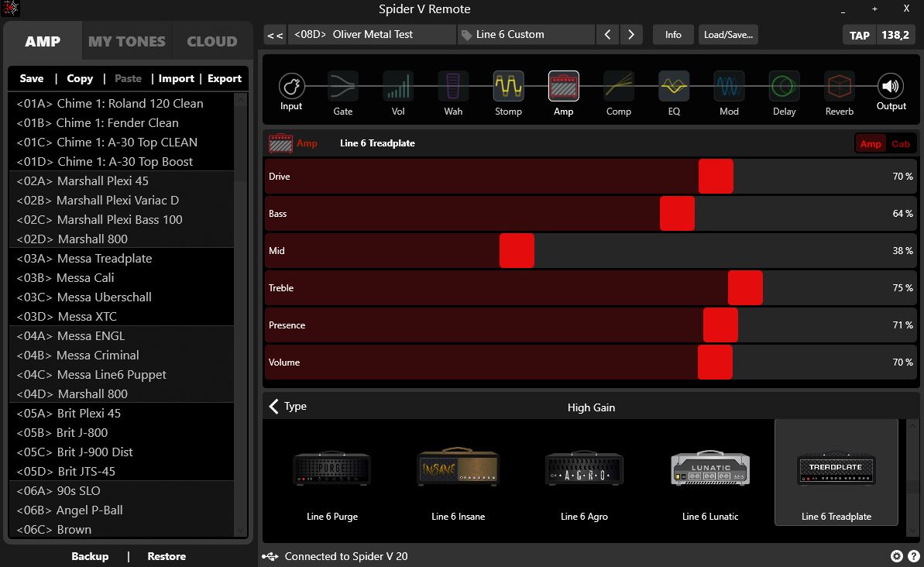Screen dimensions: 924x567
Task: Click preset name Oliver Metal Test
Action: [x=373, y=35]
